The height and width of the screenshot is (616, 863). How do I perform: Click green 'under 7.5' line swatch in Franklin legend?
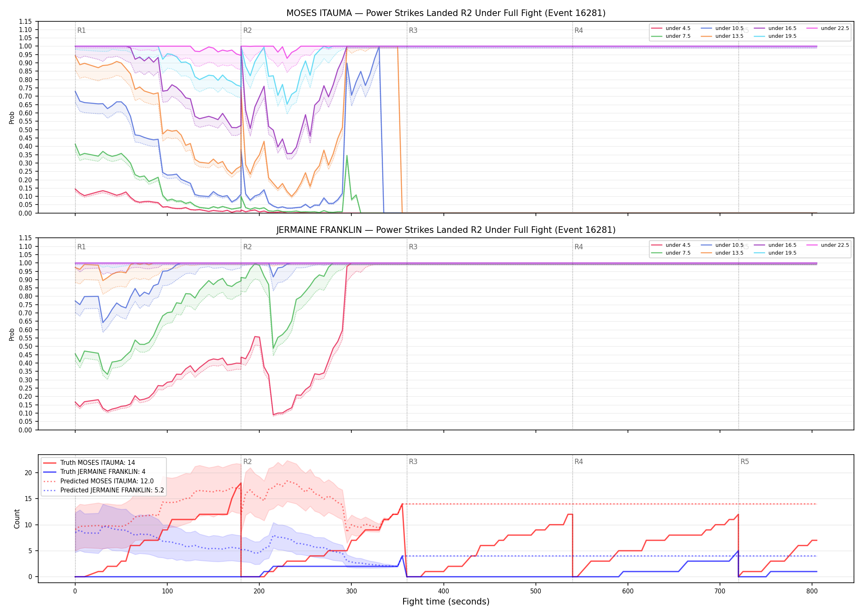pyautogui.click(x=657, y=253)
